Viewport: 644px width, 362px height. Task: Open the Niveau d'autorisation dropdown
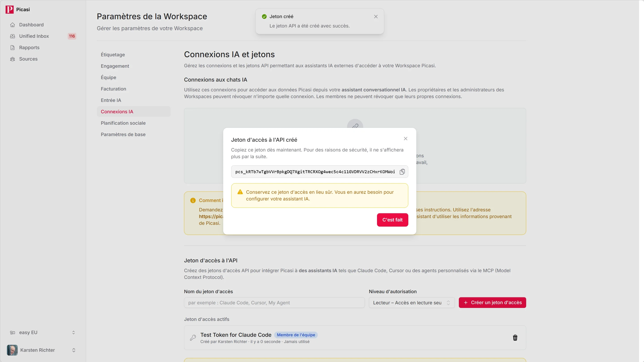(411, 303)
